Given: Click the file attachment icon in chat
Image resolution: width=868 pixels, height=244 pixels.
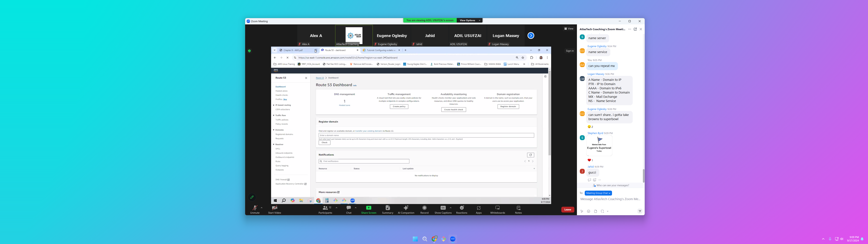Looking at the screenshot, I should [x=595, y=211].
